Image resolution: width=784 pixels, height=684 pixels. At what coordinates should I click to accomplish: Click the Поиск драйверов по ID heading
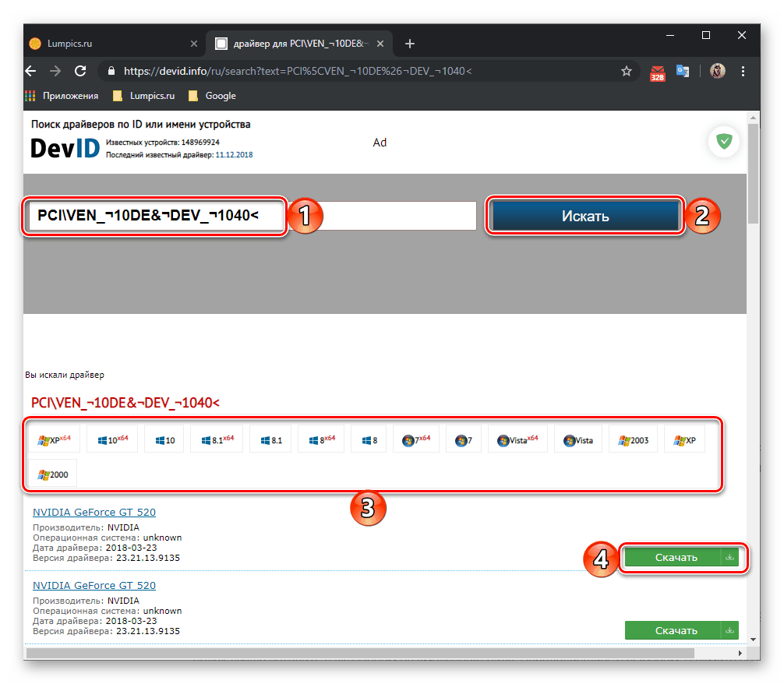click(x=140, y=124)
